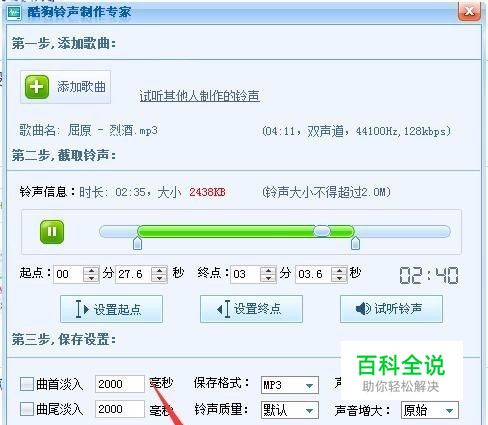Image resolution: width=488 pixels, height=425 pixels.
Task: Increase start point seconds with the up arrow
Action: pyautogui.click(x=159, y=271)
